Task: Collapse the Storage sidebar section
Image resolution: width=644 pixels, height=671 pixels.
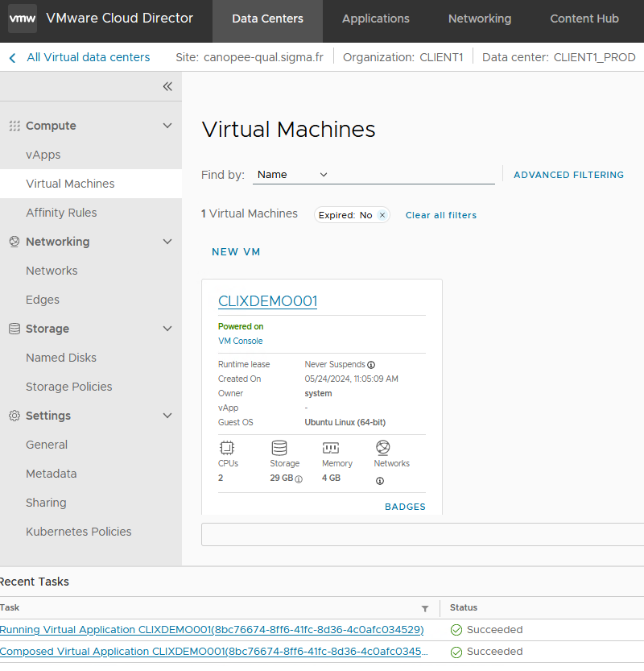Action: pos(167,329)
